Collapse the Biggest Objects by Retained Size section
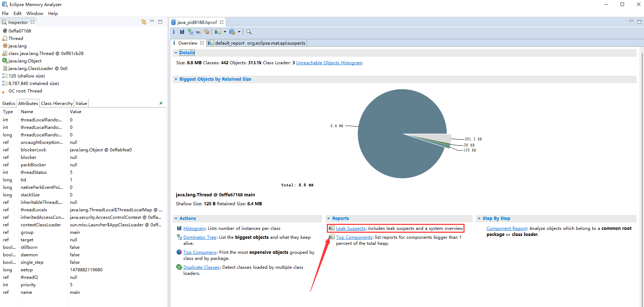644x307 pixels. click(x=176, y=79)
